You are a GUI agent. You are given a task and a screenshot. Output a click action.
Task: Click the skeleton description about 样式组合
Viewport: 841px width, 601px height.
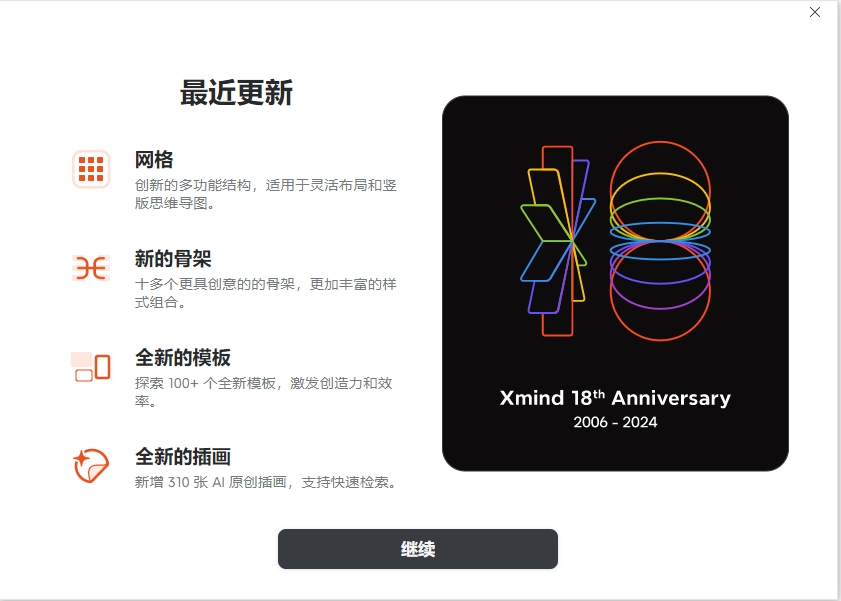[265, 293]
